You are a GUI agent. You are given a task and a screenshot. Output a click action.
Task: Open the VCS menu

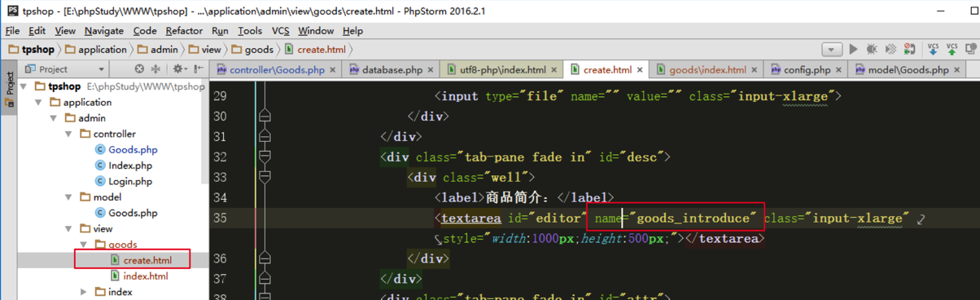point(281,31)
